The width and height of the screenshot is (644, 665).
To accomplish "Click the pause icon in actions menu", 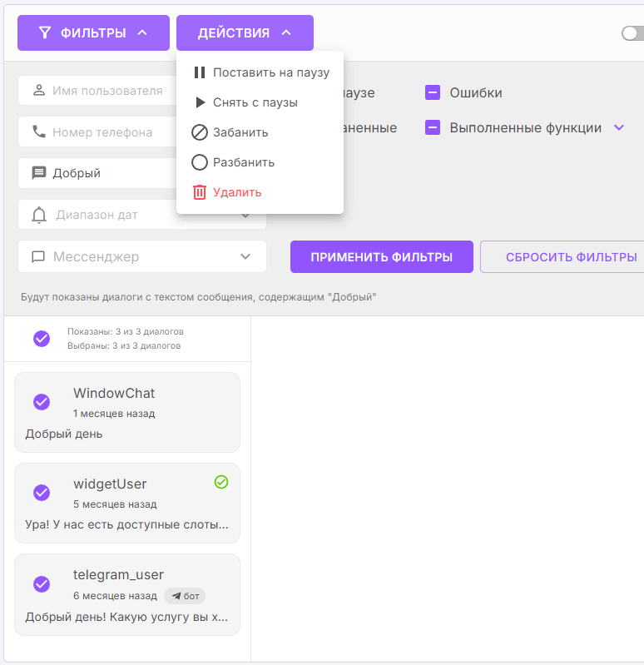I will point(200,72).
